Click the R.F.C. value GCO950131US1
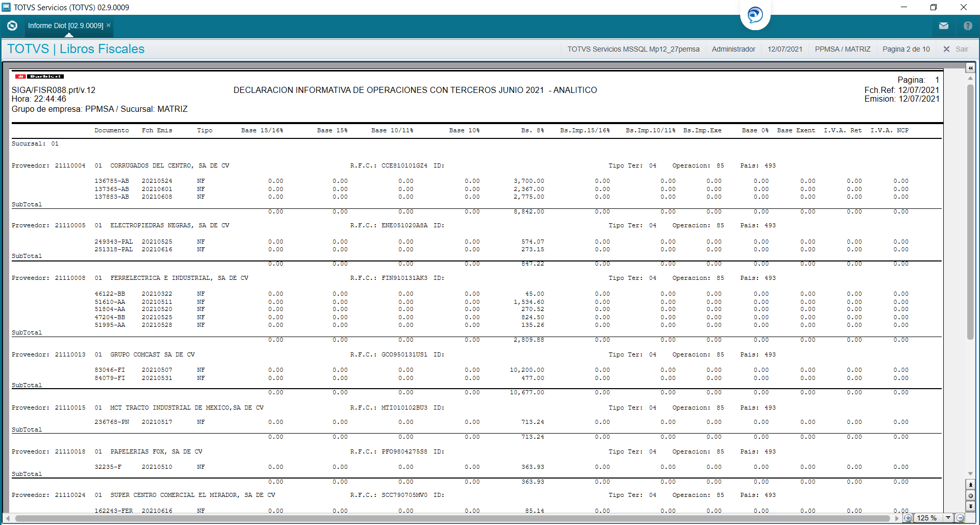Screen dimensions: 980x525 tap(405, 355)
